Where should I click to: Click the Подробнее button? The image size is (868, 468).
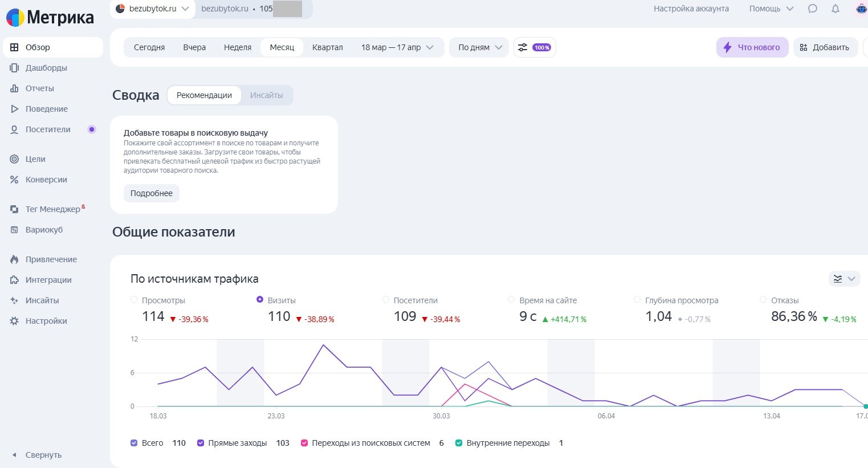pyautogui.click(x=152, y=193)
